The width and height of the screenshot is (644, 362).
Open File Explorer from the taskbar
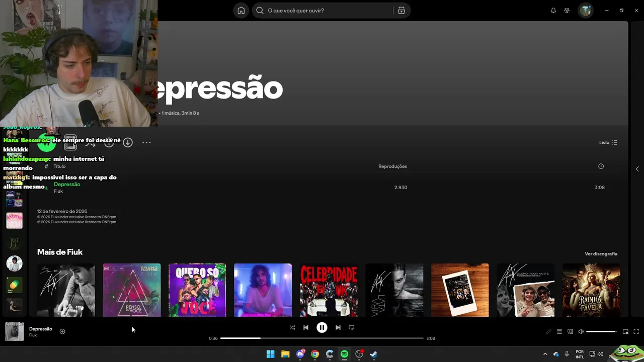pos(285,354)
